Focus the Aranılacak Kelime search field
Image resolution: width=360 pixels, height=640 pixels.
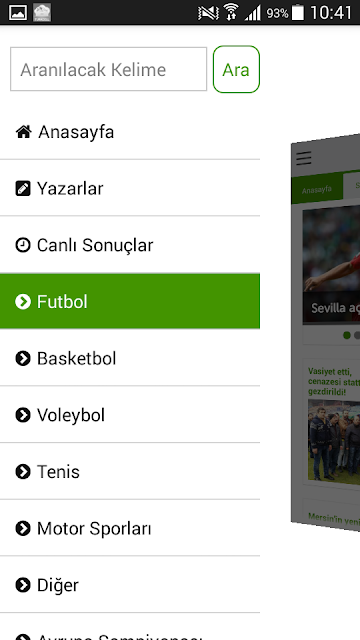tap(109, 69)
